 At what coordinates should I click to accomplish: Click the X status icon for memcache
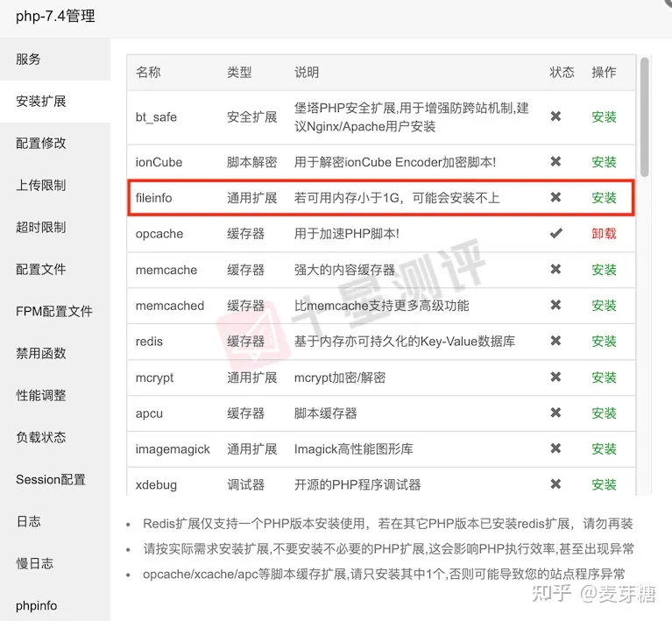coord(555,269)
